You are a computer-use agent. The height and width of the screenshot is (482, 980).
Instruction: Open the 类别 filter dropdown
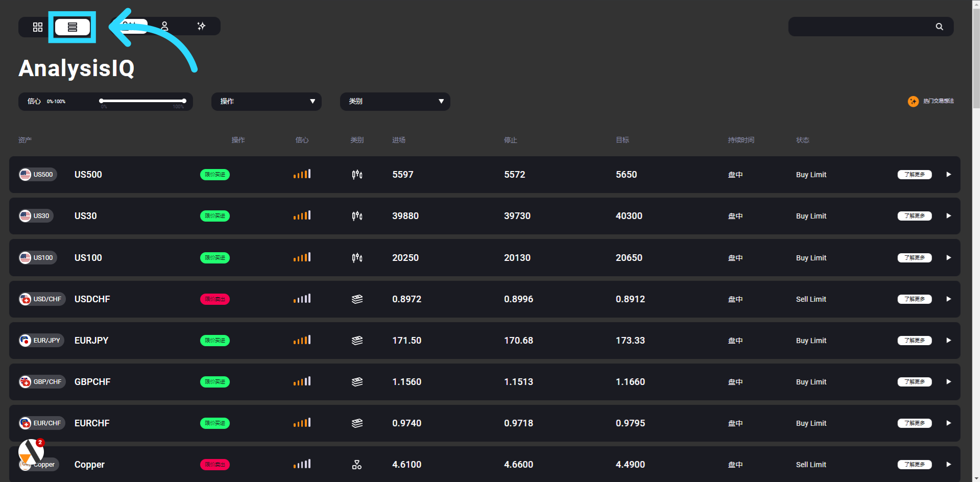pos(395,102)
